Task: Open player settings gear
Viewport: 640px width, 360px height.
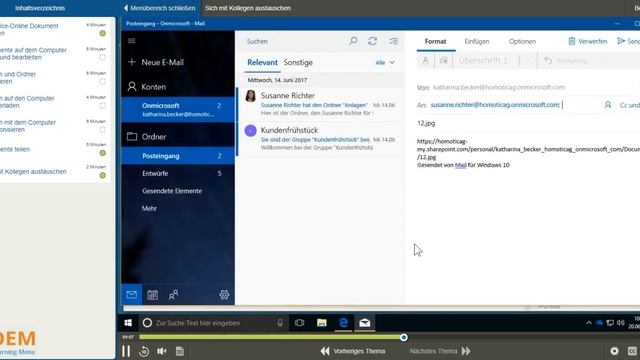Action: click(614, 351)
